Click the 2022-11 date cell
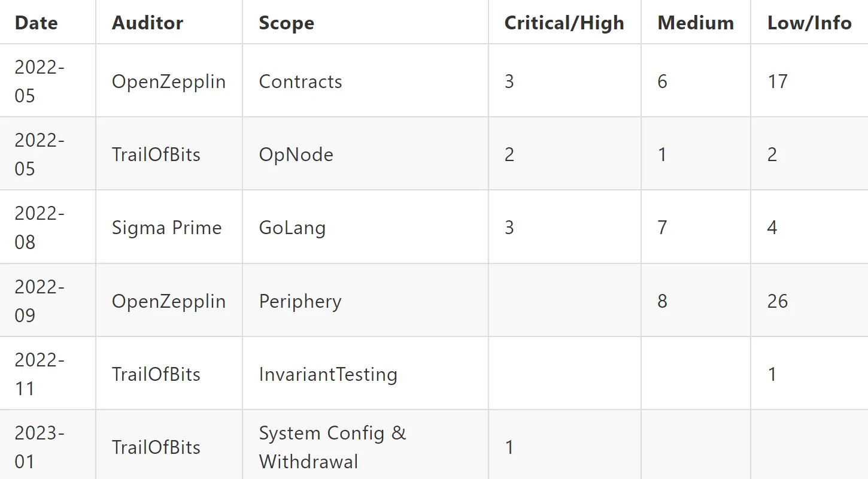The image size is (868, 479). pos(40,374)
